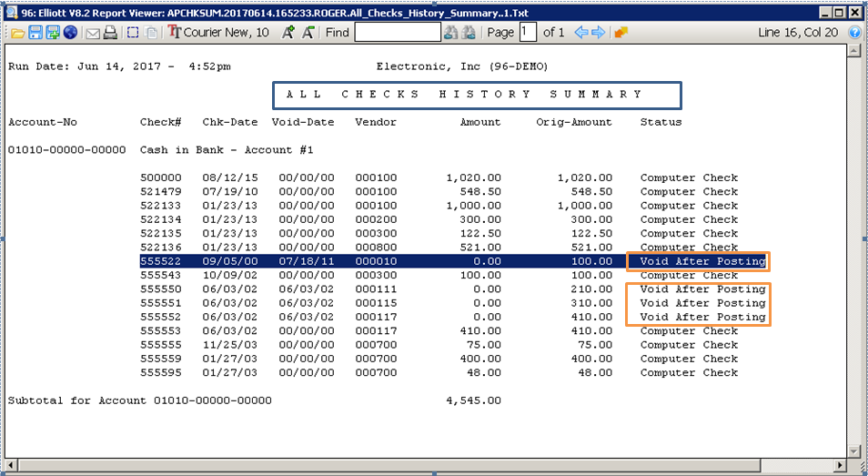Click the Copy icon in the toolbar

tap(151, 33)
